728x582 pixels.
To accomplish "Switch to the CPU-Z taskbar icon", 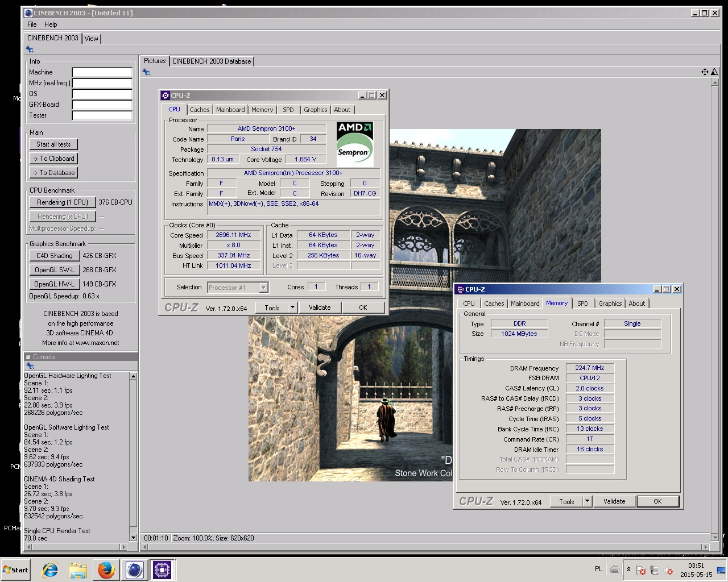I will tap(162, 569).
